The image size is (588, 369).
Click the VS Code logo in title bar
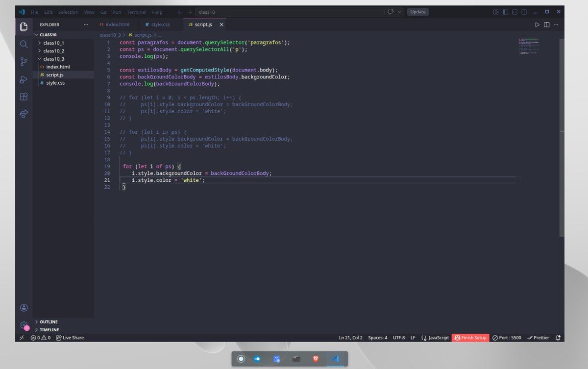22,12
